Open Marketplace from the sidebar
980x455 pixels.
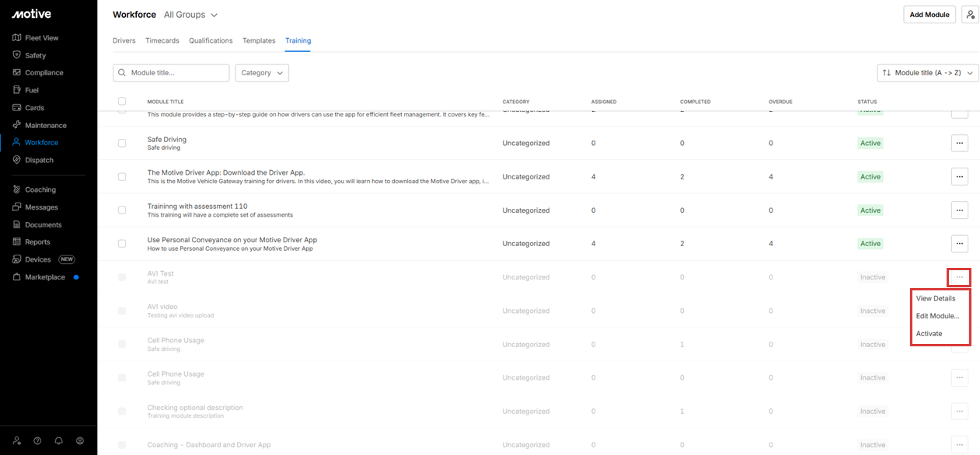tap(44, 277)
